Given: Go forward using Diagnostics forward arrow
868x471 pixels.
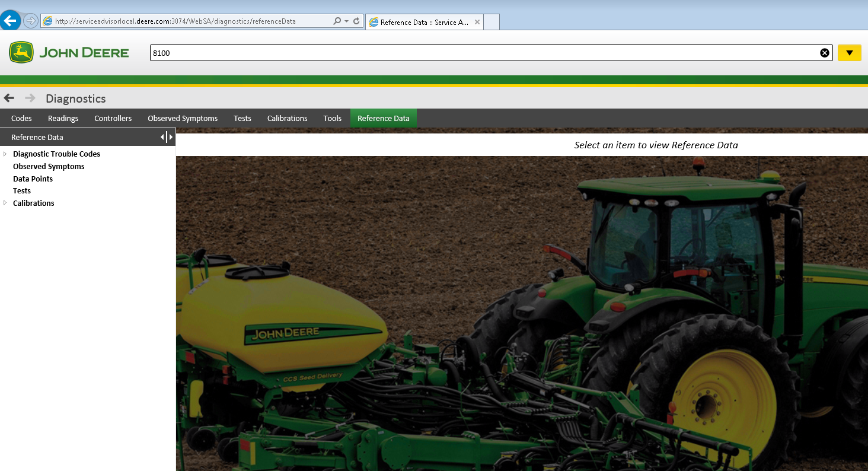Looking at the screenshot, I should point(30,98).
